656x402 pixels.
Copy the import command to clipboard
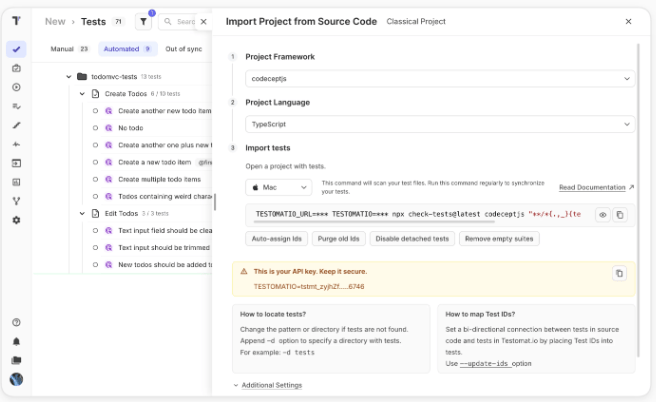(x=620, y=215)
